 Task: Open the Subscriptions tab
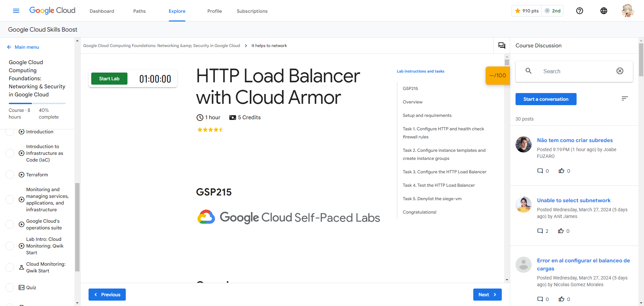(252, 11)
